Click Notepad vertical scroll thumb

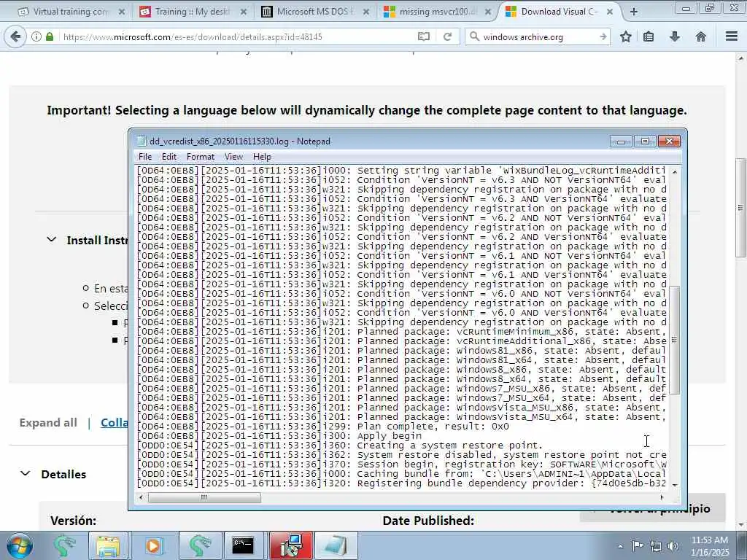[x=675, y=340]
